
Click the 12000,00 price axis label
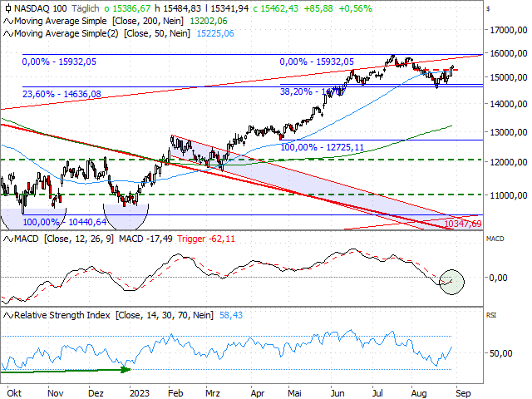[x=508, y=163]
